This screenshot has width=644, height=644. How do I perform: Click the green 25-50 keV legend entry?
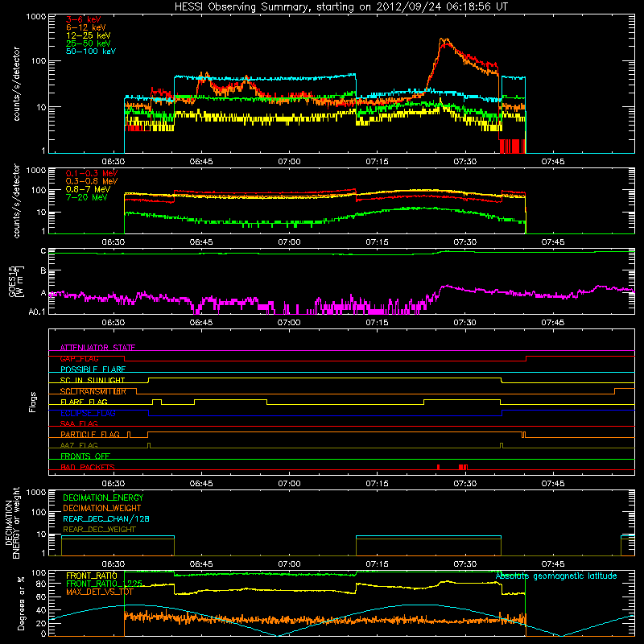click(x=89, y=43)
